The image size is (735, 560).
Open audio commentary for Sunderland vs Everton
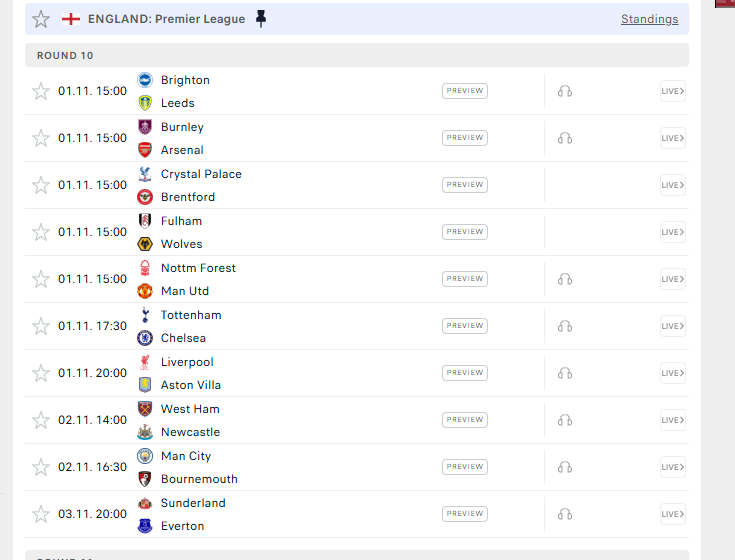565,515
